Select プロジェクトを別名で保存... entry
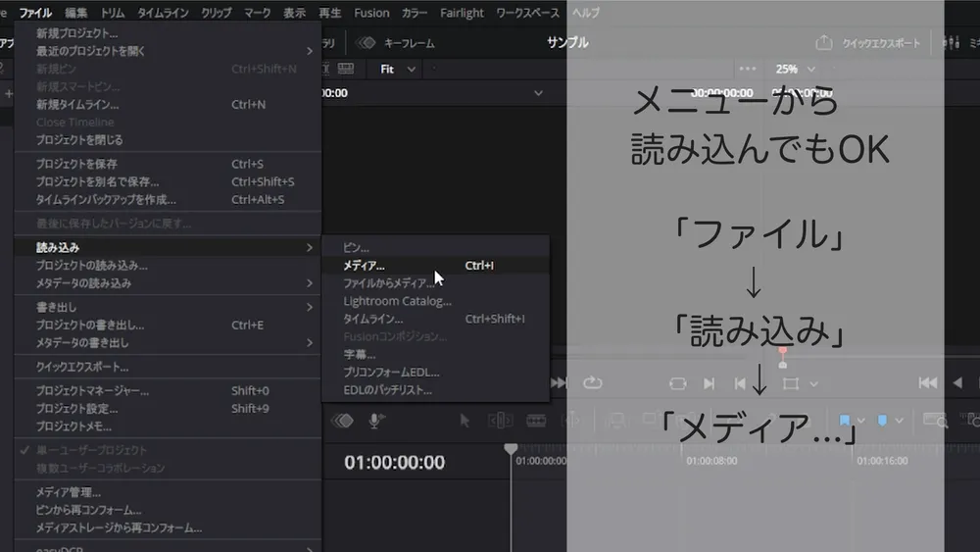 click(x=169, y=182)
